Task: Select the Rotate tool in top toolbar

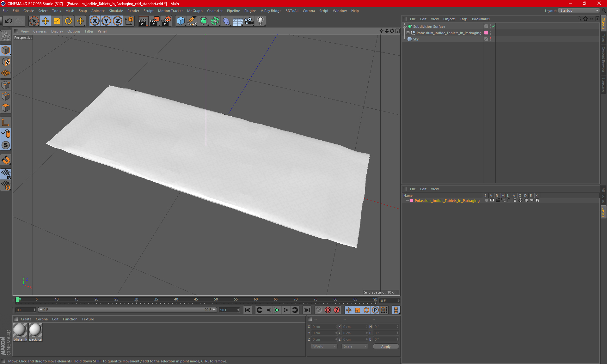Action: pos(68,21)
